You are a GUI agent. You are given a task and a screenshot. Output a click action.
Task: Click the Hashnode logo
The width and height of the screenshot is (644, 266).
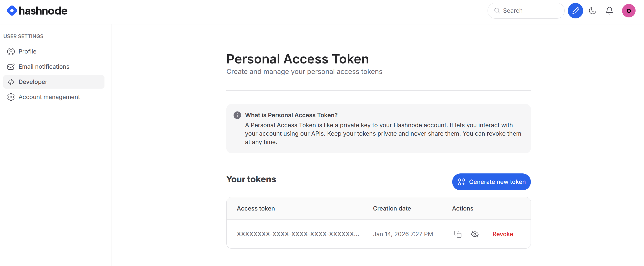click(37, 10)
